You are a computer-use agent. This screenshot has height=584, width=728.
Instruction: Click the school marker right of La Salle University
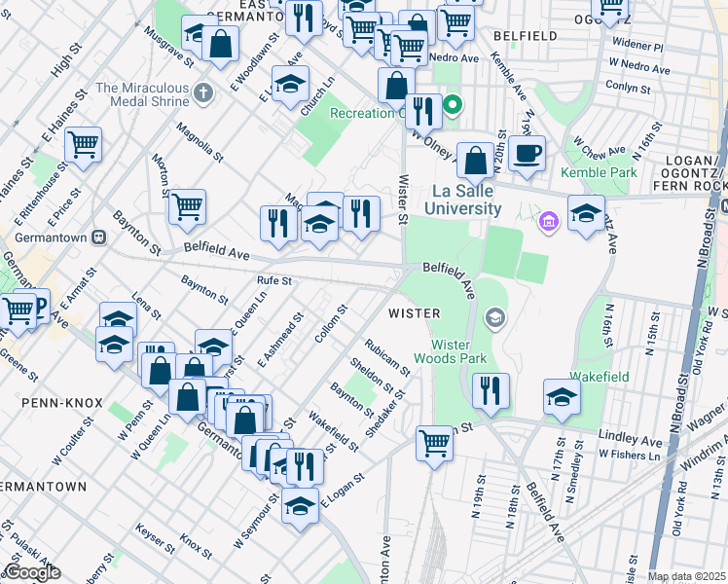pos(586,213)
